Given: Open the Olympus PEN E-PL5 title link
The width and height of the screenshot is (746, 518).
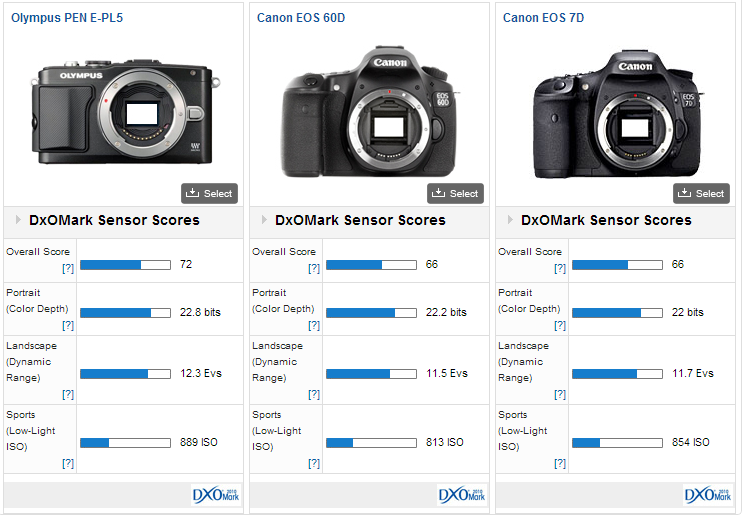Looking at the screenshot, I should point(67,18).
